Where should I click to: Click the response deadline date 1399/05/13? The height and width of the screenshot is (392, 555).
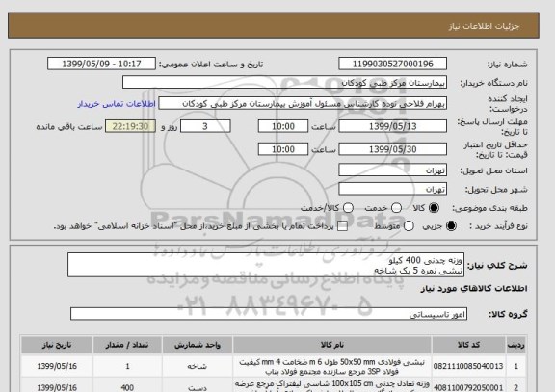coord(392,126)
